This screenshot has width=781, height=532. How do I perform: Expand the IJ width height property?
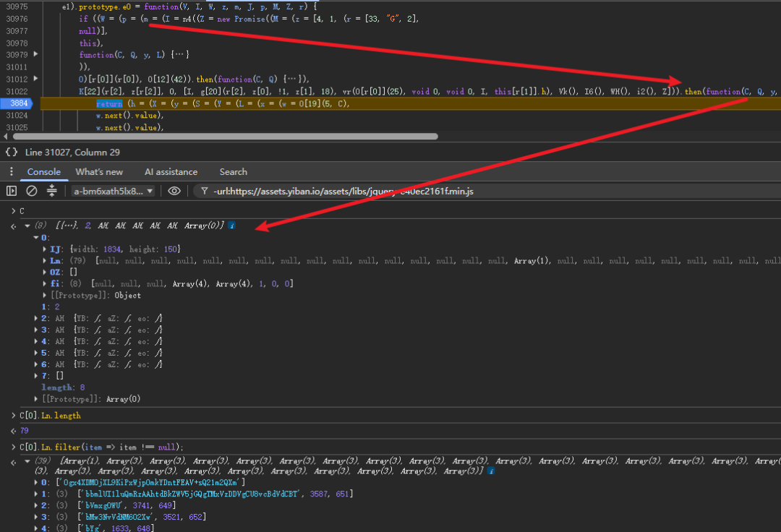pos(45,249)
